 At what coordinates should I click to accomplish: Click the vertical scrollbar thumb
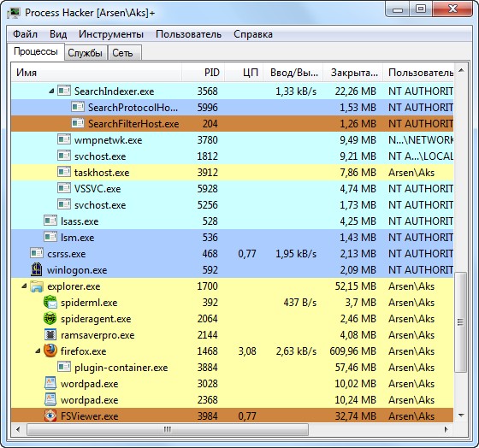point(461,321)
